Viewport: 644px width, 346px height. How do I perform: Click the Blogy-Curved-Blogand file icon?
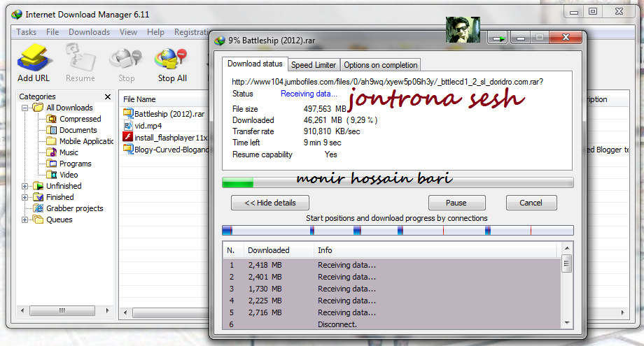click(128, 149)
